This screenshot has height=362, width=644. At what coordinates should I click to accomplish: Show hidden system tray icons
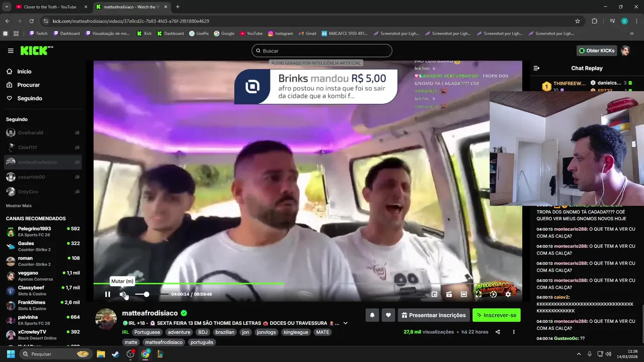click(x=579, y=354)
